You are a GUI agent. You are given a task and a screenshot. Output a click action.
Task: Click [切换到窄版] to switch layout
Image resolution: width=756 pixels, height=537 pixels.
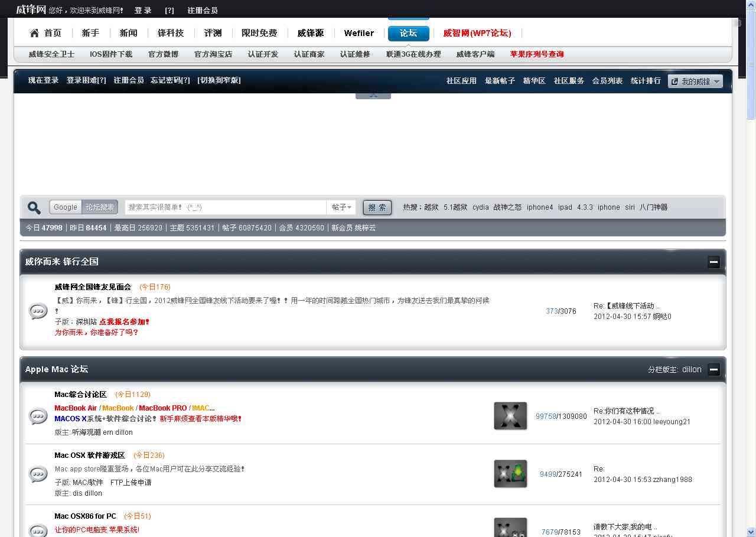point(219,80)
